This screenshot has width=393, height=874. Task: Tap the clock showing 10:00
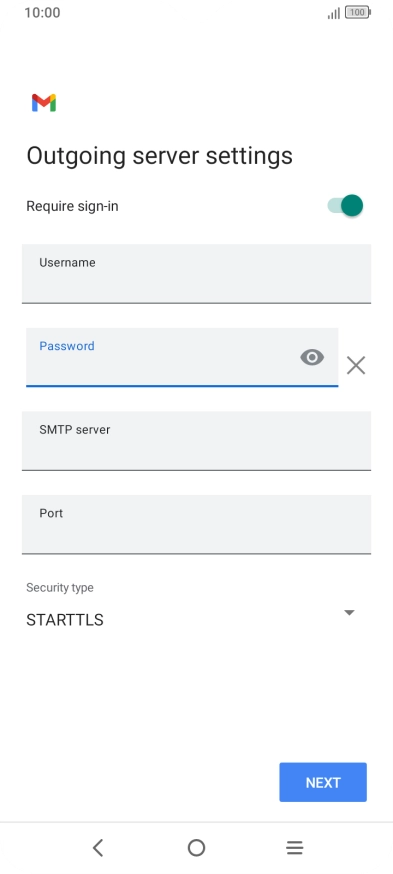42,12
